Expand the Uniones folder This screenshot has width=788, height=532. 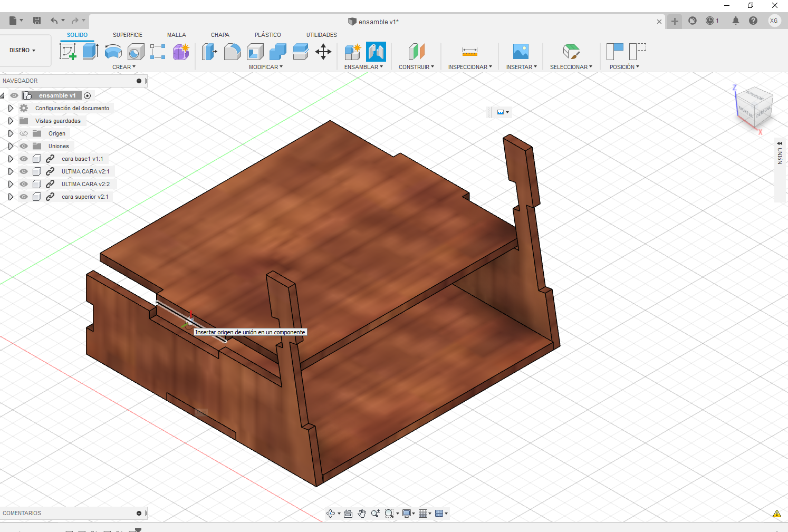click(11, 146)
